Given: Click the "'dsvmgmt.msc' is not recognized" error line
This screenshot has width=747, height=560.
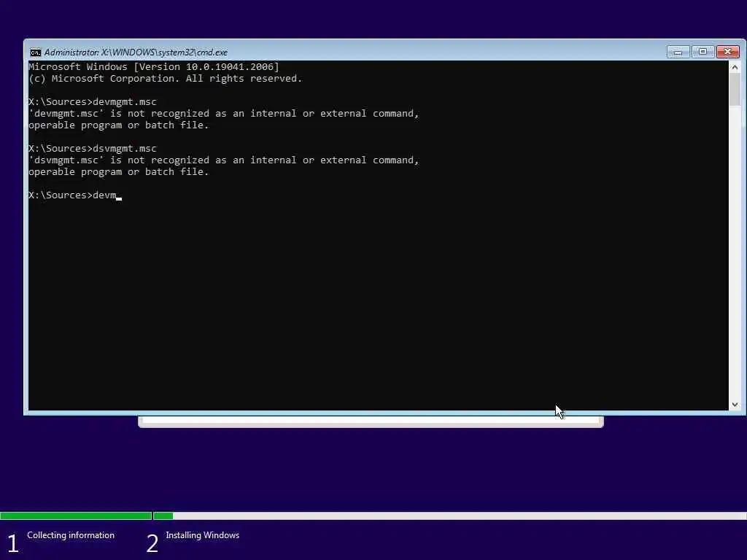Looking at the screenshot, I should pos(224,160).
